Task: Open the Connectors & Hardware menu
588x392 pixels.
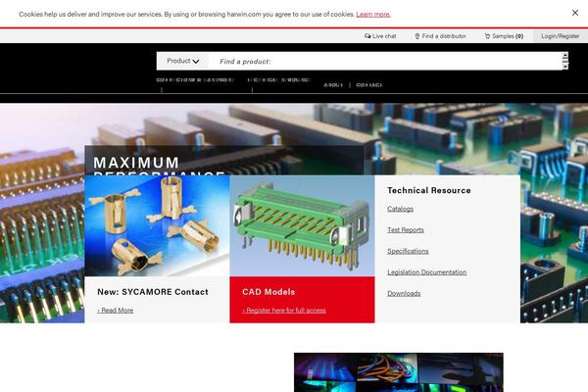Action: tap(195, 80)
